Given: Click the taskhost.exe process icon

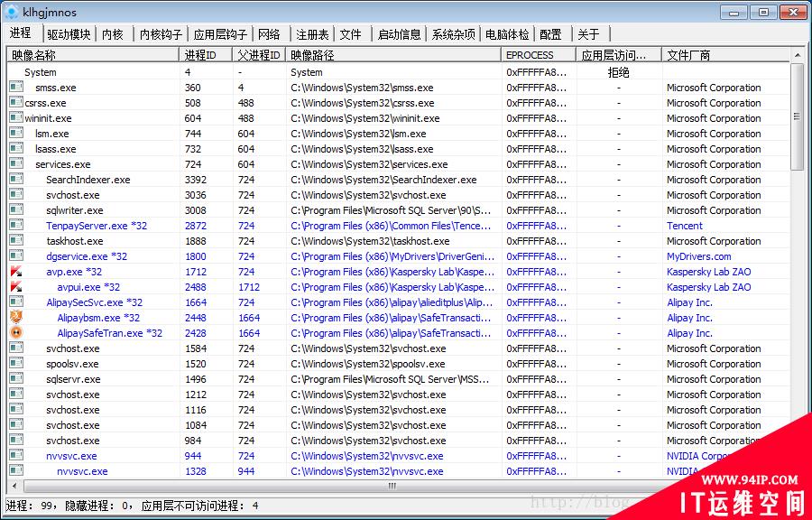Looking at the screenshot, I should coord(16,240).
